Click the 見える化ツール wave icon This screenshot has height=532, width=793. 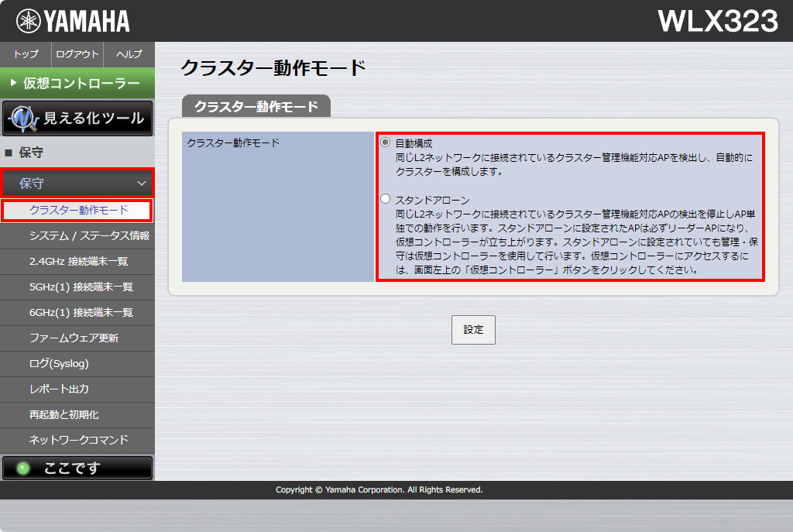pos(23,118)
